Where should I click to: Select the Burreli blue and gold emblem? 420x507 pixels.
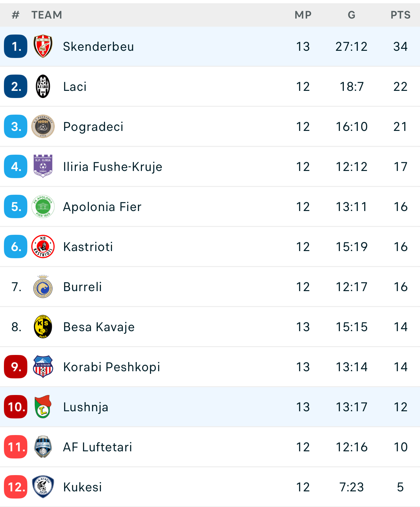pyautogui.click(x=43, y=287)
